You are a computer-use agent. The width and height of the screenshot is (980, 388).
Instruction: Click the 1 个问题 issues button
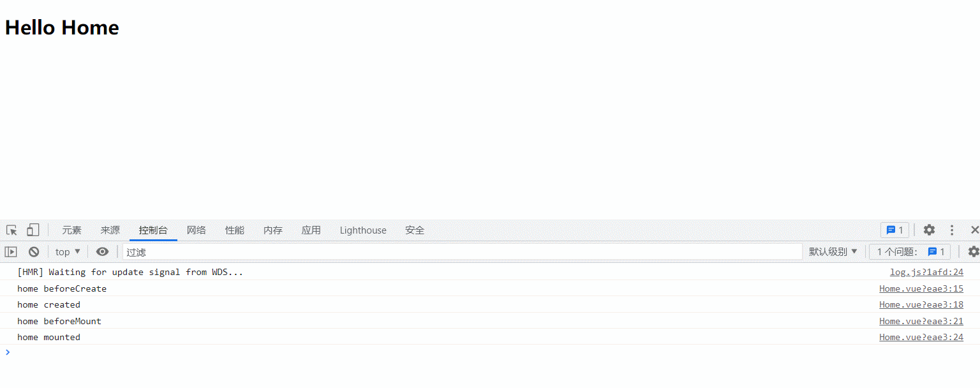[x=910, y=252]
